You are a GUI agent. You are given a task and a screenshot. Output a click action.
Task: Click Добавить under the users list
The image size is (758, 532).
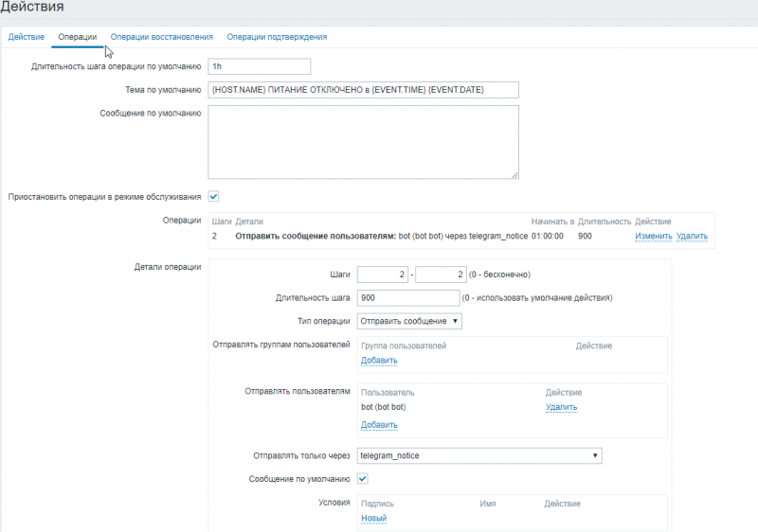pyautogui.click(x=379, y=425)
